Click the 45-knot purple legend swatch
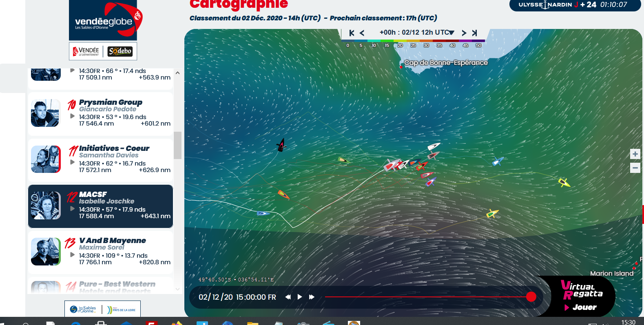This screenshot has height=325, width=644. point(465,41)
